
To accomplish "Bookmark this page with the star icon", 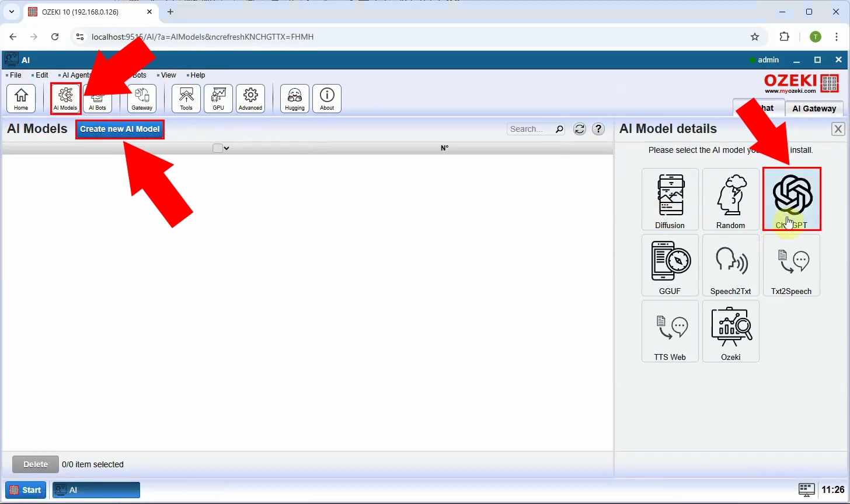I will [755, 37].
